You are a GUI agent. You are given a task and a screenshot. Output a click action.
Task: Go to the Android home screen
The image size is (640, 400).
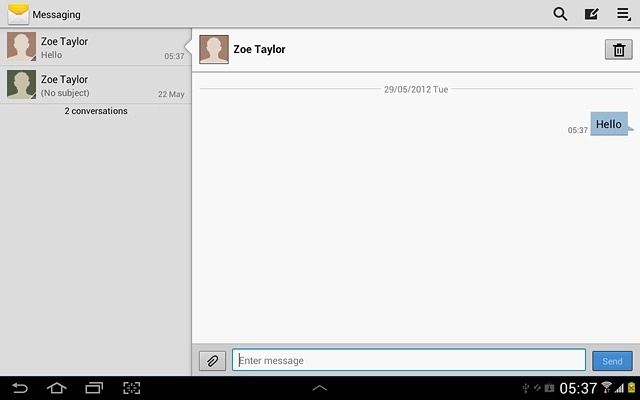tap(56, 388)
